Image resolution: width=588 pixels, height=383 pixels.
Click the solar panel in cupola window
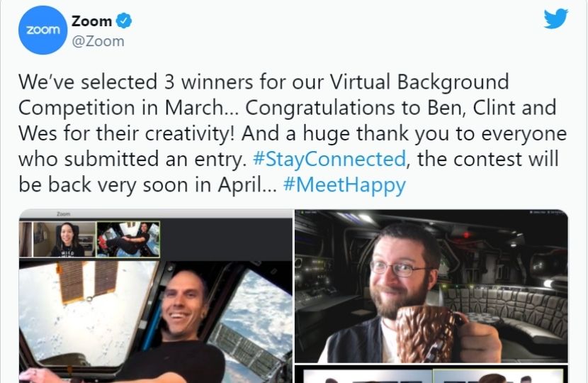(x=87, y=282)
